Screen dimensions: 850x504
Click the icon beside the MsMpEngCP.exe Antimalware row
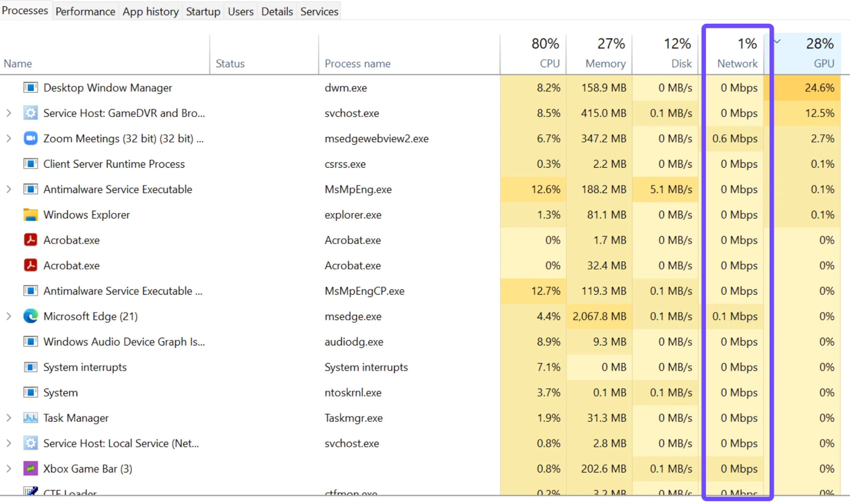(30, 291)
